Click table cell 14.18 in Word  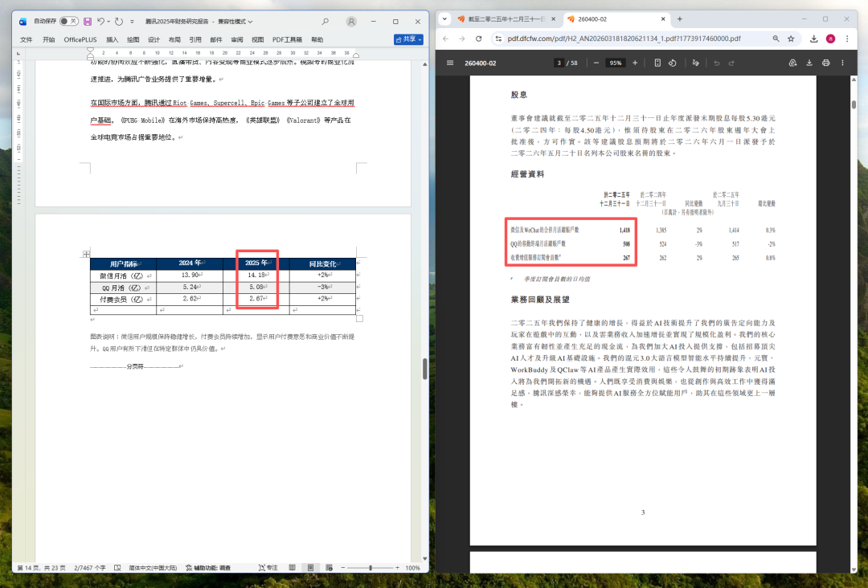pyautogui.click(x=256, y=275)
